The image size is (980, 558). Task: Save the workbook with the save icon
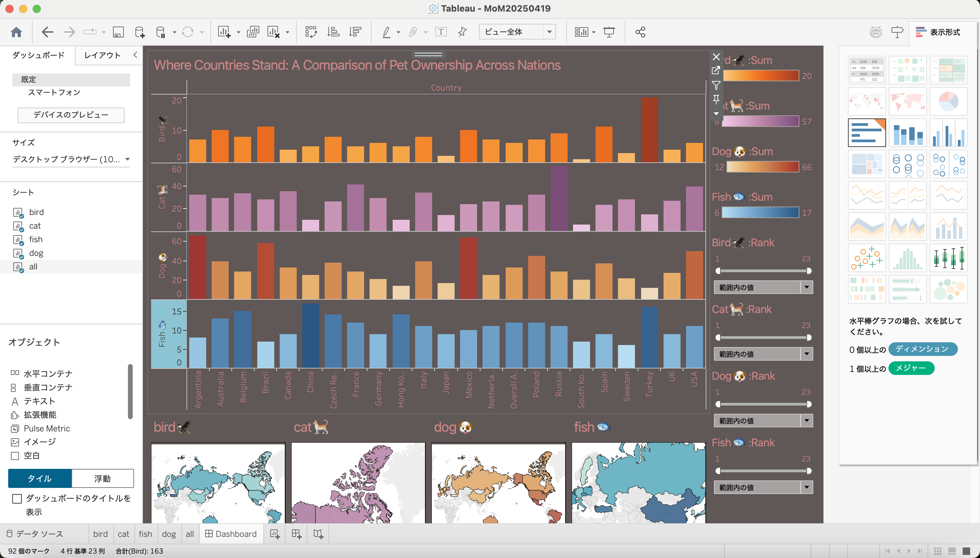click(x=118, y=32)
